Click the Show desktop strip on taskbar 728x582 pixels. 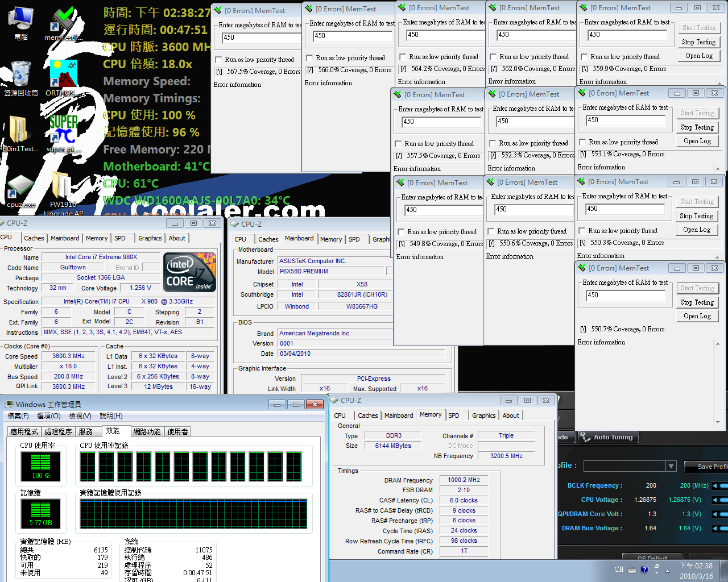pos(724,570)
